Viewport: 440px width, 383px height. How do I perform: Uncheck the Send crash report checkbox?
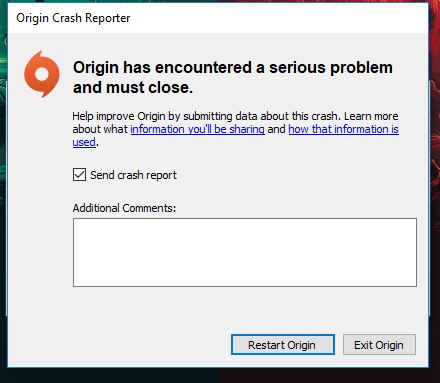tap(79, 175)
